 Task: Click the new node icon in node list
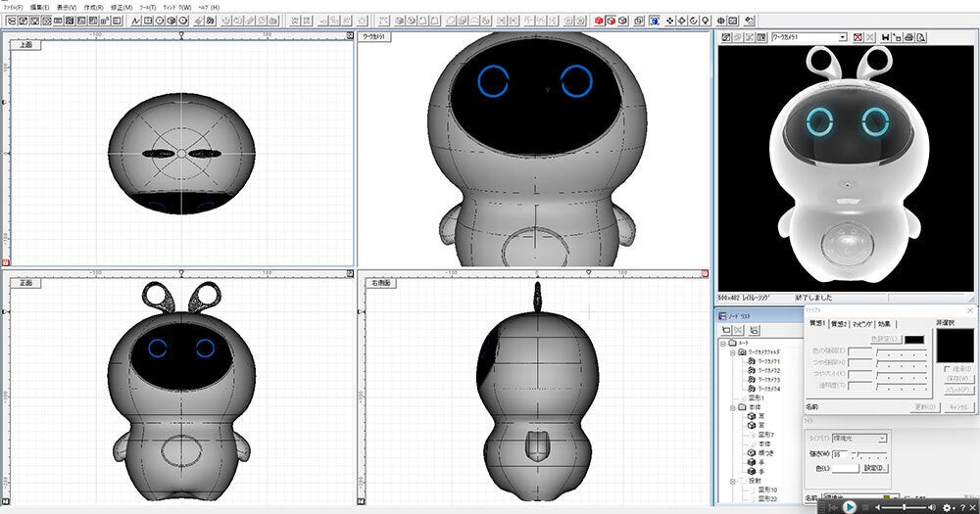725,331
